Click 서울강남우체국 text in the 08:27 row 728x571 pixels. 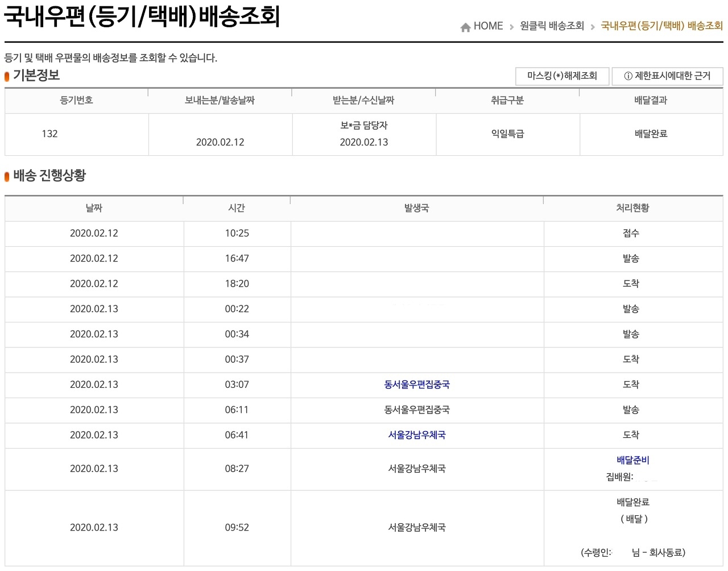[417, 469]
